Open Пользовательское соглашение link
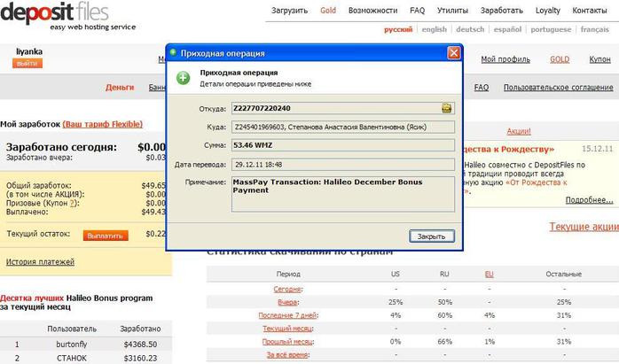 (558, 88)
